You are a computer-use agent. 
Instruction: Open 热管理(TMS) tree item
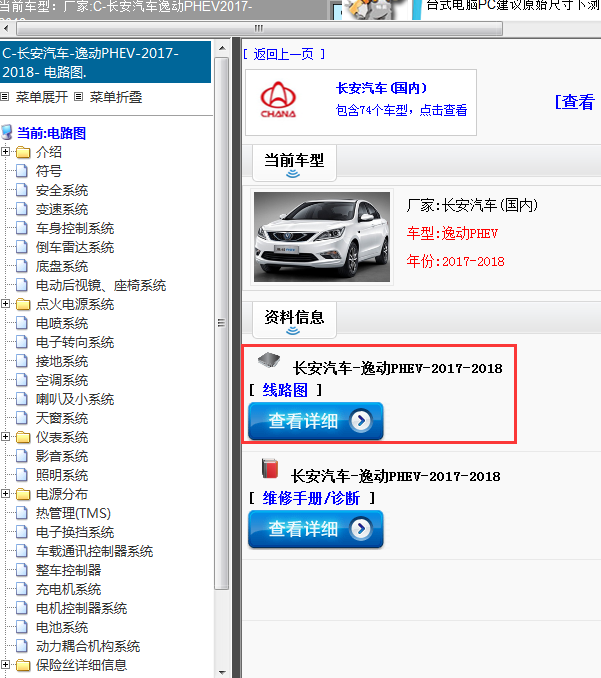pos(74,513)
